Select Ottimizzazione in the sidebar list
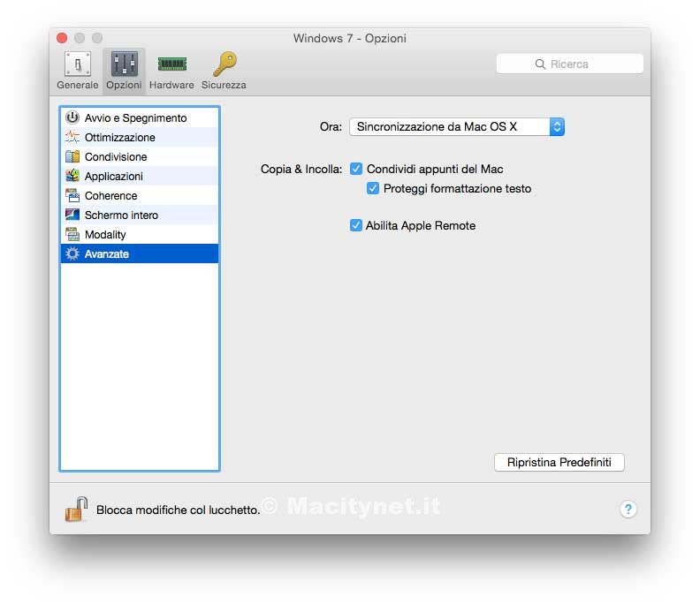Screen dimensions: 700x605 tap(140, 137)
